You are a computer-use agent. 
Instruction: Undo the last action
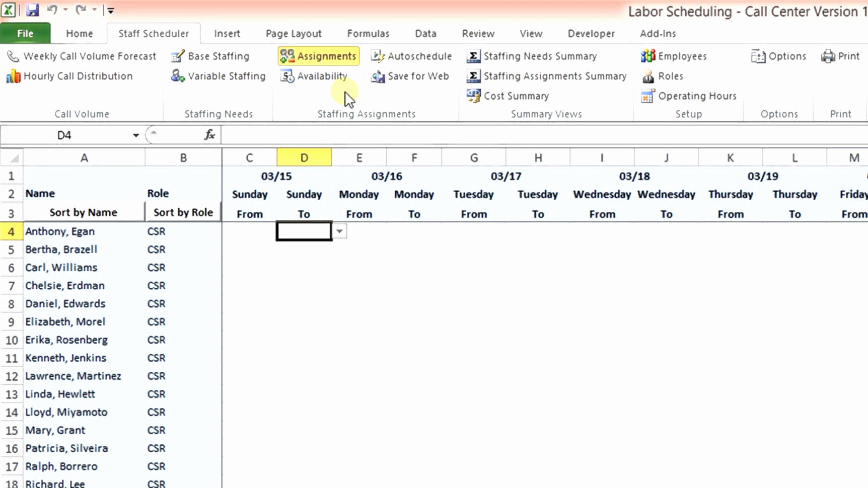click(52, 10)
